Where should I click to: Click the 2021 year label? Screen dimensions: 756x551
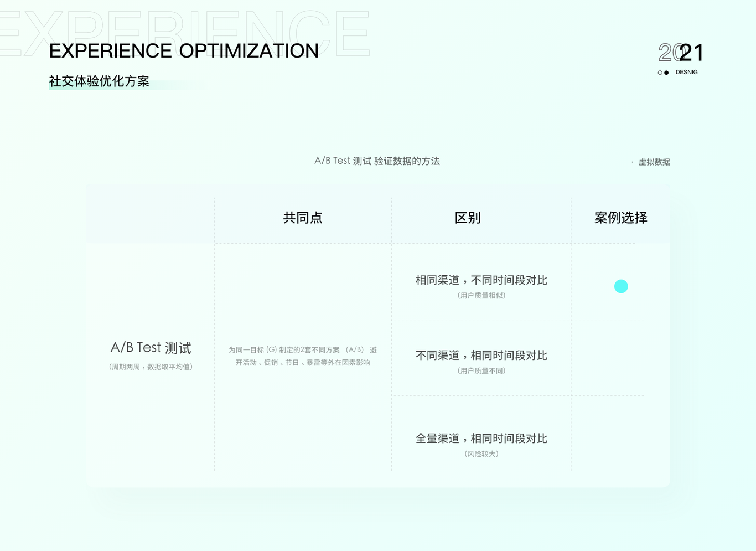tap(681, 53)
